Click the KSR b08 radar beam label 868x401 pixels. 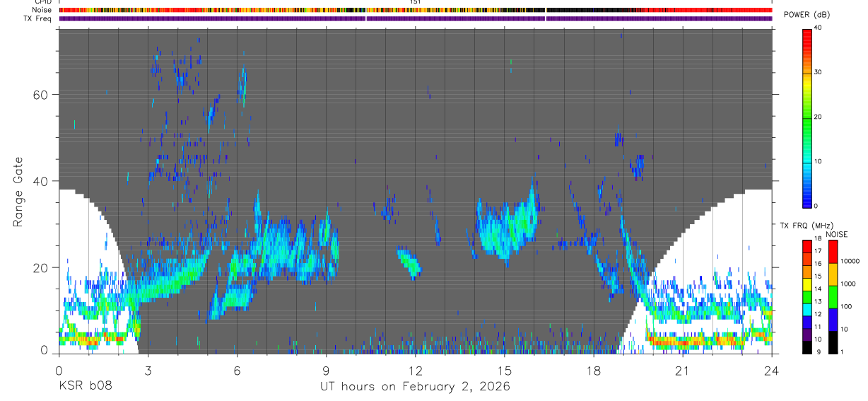pos(85,386)
